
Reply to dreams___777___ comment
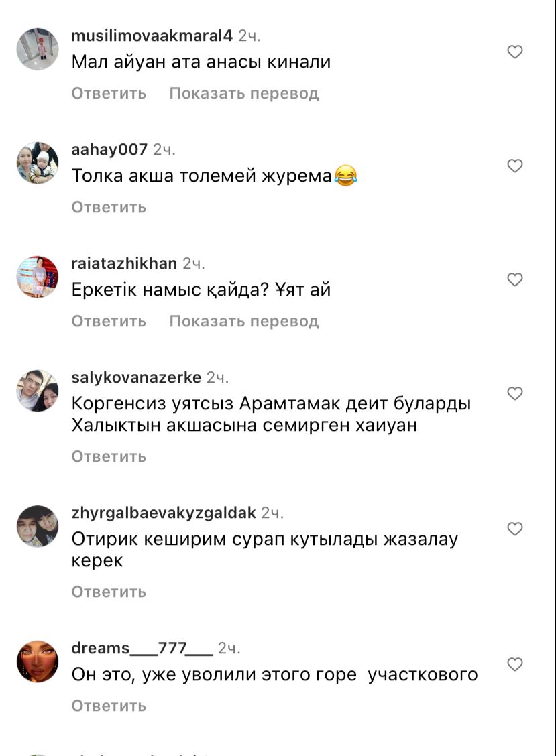coord(109,706)
